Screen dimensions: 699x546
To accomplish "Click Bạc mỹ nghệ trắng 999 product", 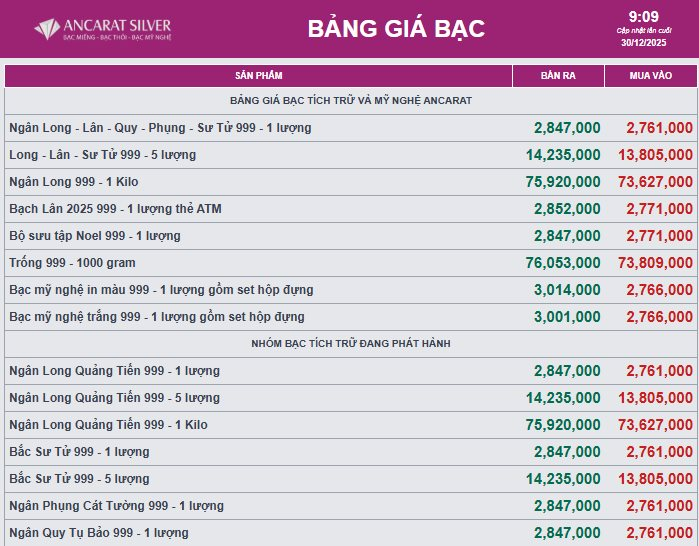I will coord(157,316).
